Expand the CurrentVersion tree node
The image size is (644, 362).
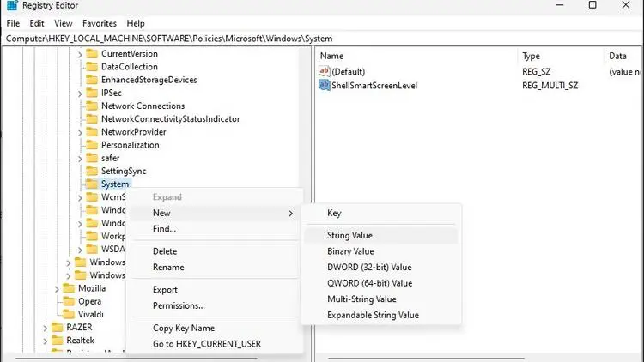[80, 54]
